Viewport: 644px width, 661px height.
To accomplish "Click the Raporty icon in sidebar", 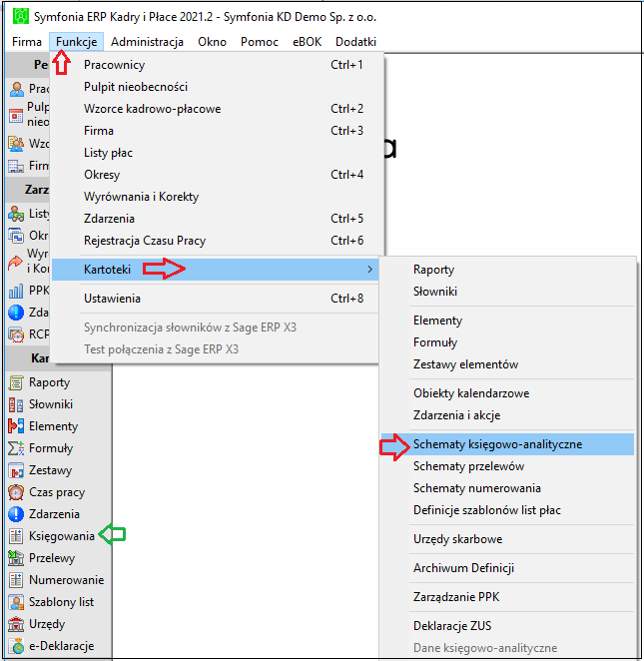I will tap(16, 382).
